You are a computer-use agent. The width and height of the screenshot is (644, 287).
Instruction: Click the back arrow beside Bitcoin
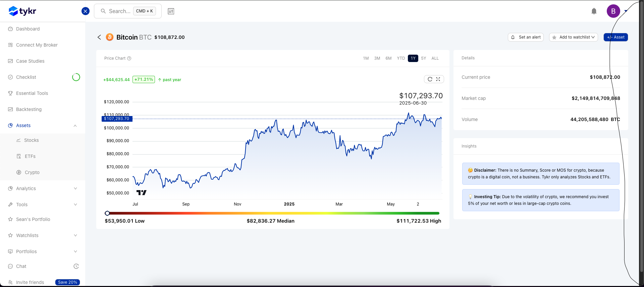(99, 37)
